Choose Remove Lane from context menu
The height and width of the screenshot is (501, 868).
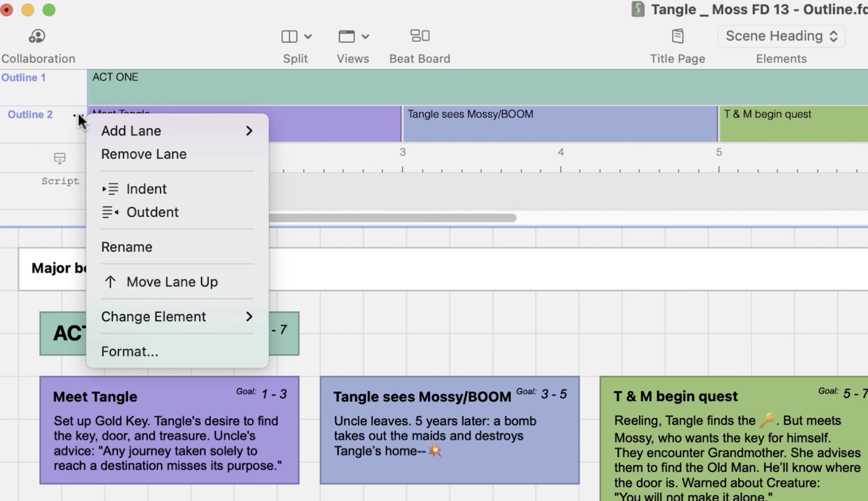(144, 154)
